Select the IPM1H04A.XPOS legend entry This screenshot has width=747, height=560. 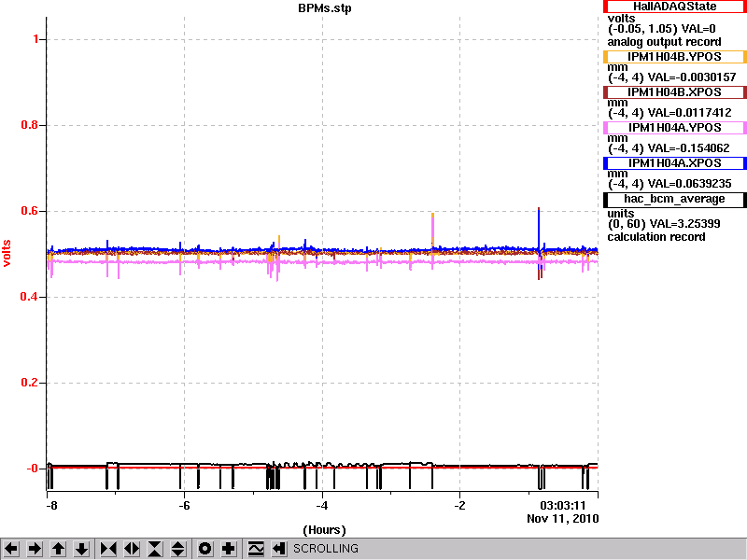(x=674, y=163)
